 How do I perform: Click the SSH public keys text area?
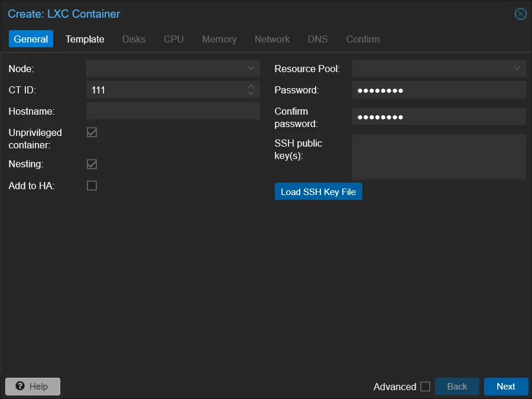click(x=439, y=157)
